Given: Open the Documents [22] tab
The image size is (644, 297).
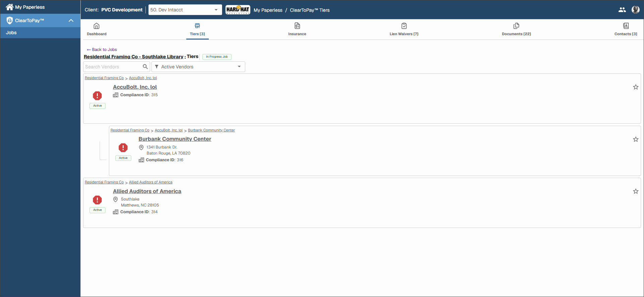Looking at the screenshot, I should click(x=516, y=29).
